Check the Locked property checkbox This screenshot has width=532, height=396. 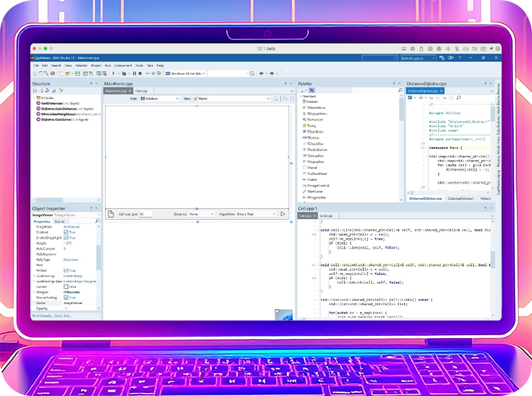pyautogui.click(x=66, y=286)
